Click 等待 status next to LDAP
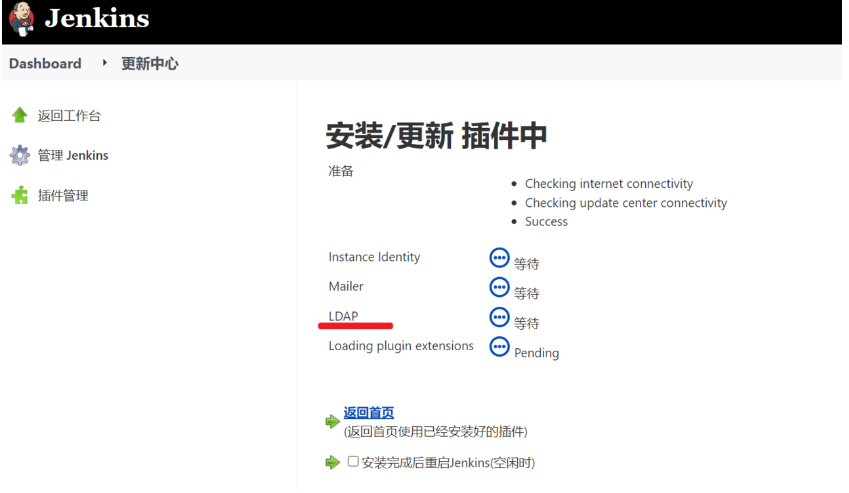This screenshot has width=849, height=493. [526, 323]
